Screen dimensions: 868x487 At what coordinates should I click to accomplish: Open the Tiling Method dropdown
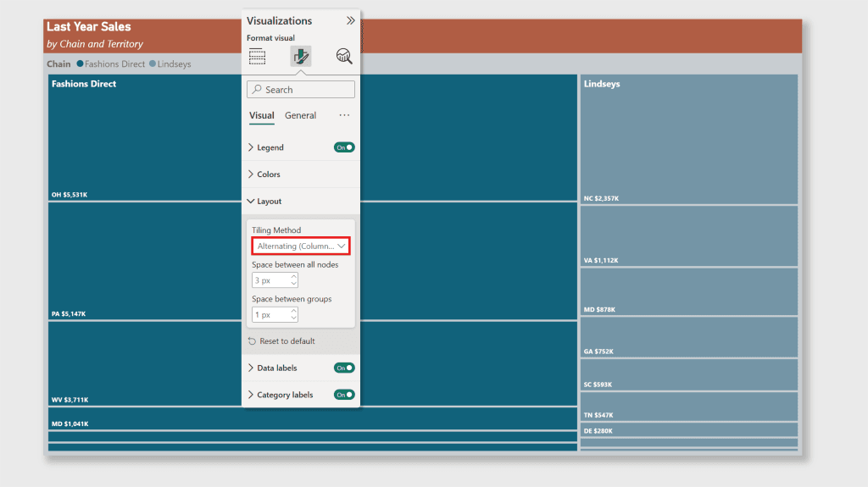[x=301, y=246]
